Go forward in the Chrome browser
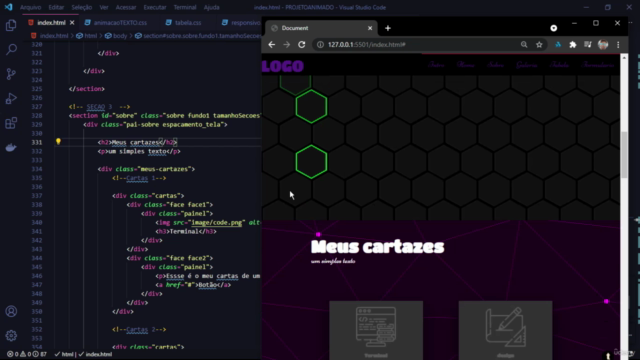Image resolution: width=640 pixels, height=360 pixels. [287, 44]
